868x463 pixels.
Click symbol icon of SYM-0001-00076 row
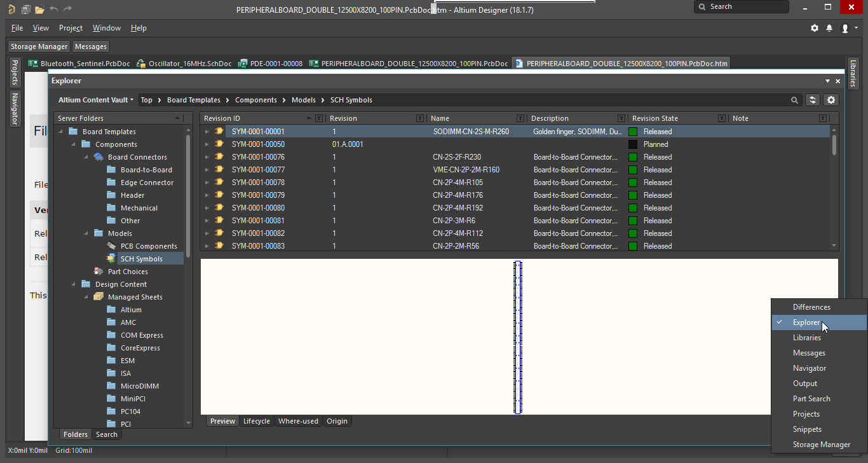pyautogui.click(x=219, y=157)
